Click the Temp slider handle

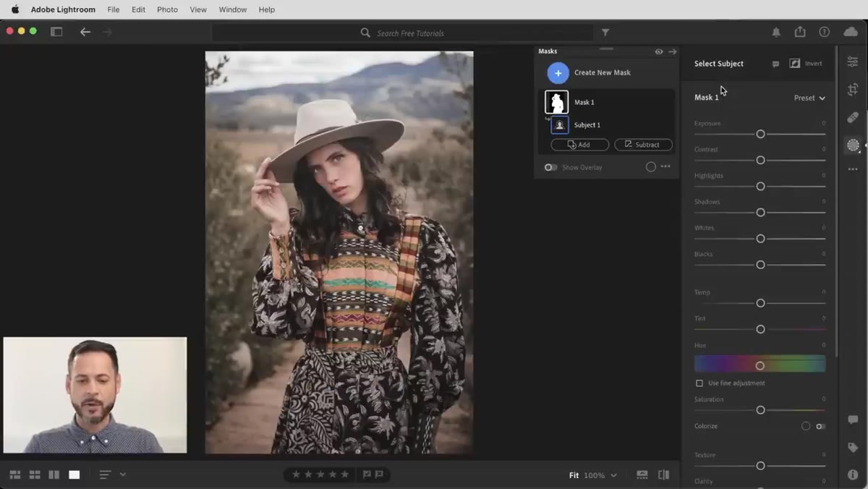pos(760,303)
